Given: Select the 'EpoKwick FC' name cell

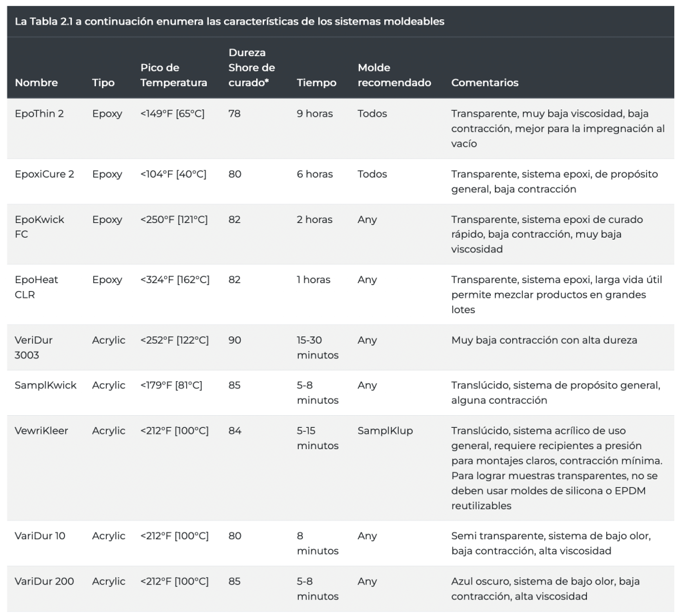Looking at the screenshot, I should point(39,227).
